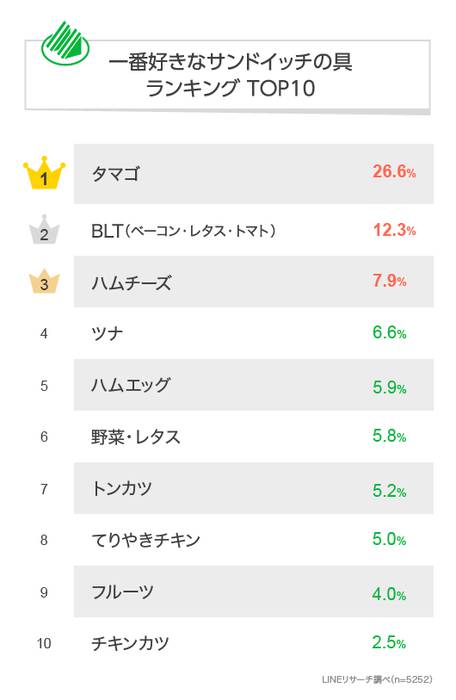
Task: Click the 12.3% percentage value
Action: 394,230
